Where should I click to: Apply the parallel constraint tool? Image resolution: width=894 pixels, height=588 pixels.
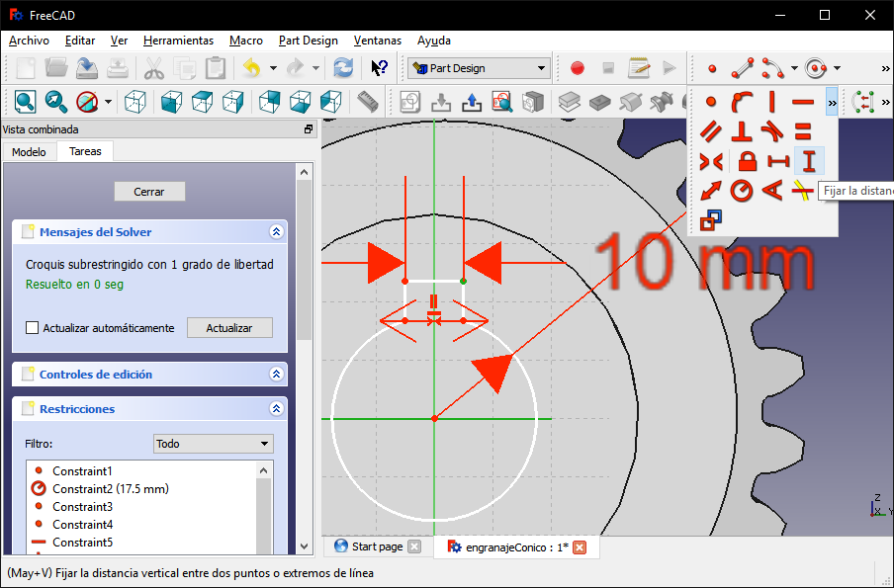tap(710, 131)
